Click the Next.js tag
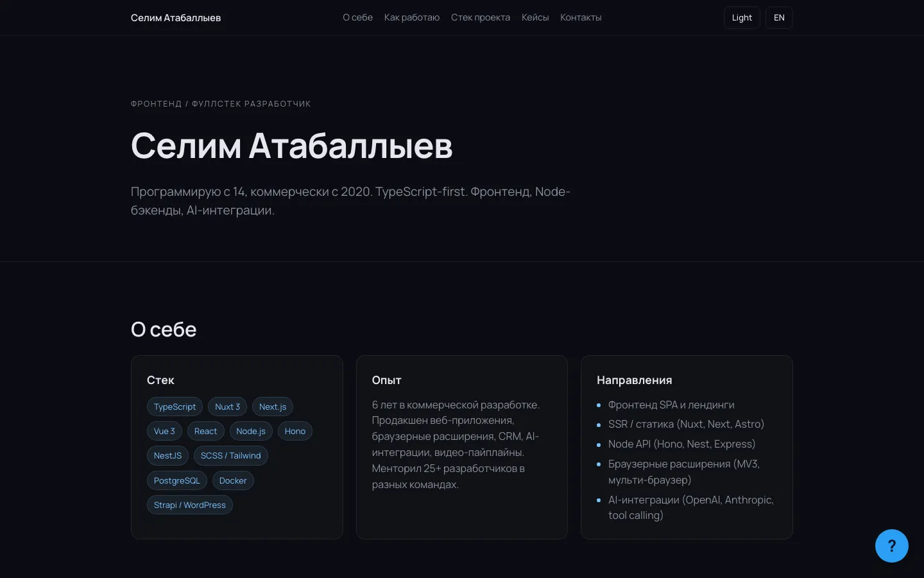Screen dimensions: 924x578 point(273,407)
